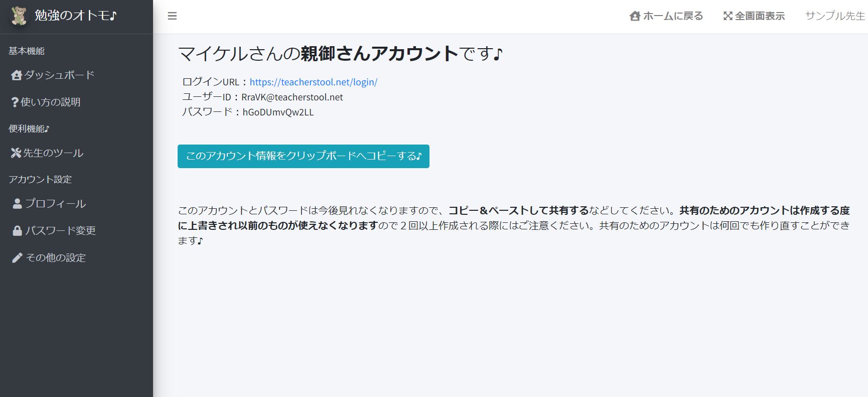Click the padlock password icon
The height and width of the screenshot is (397, 868).
pyautogui.click(x=17, y=231)
